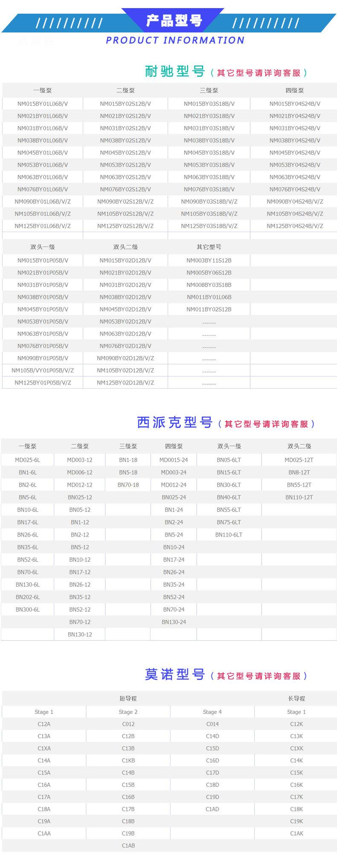This screenshot has width=337, height=868.
Task: Select the C1AB cell
Action: tap(128, 846)
